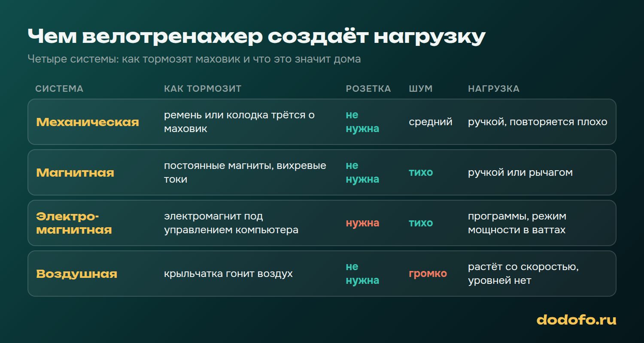This screenshot has width=644, height=343.
Task: Click "не нужна" in the Магнитная row
Action: (x=363, y=172)
